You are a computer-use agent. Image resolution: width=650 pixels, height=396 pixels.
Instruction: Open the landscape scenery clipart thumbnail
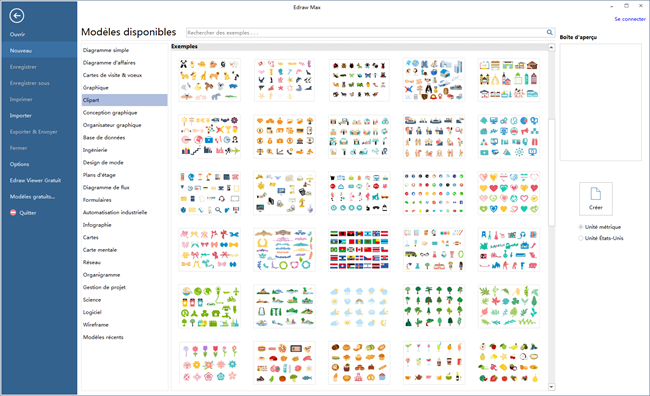pyautogui.click(x=284, y=306)
